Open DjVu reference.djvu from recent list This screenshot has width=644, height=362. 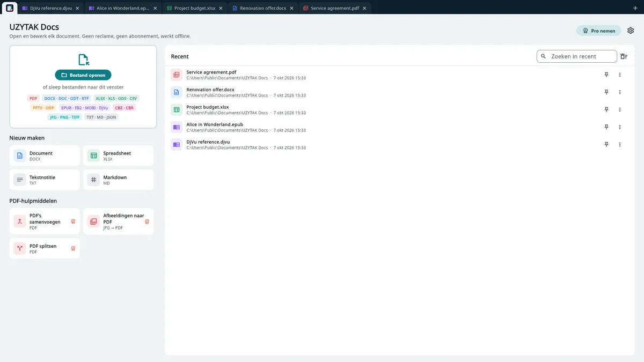399,145
